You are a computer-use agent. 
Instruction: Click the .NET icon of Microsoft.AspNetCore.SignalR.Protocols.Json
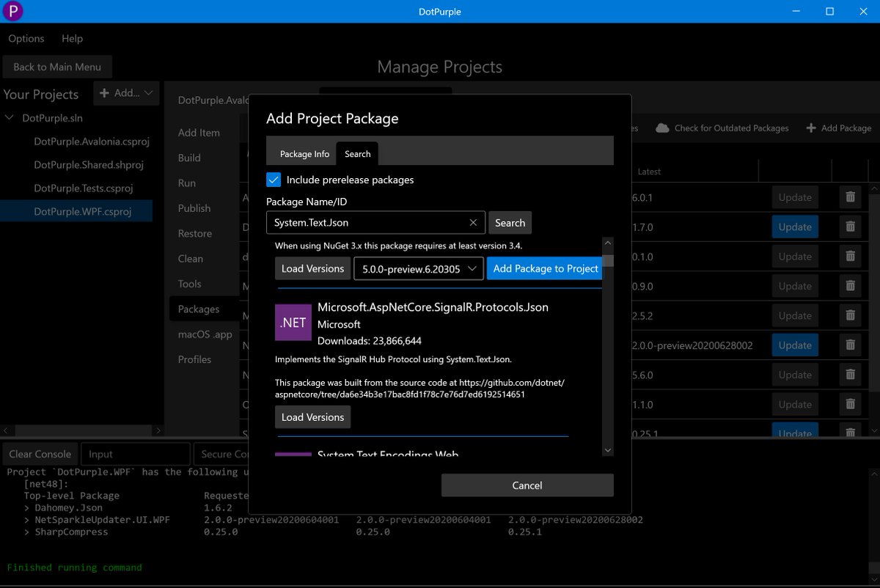[293, 323]
